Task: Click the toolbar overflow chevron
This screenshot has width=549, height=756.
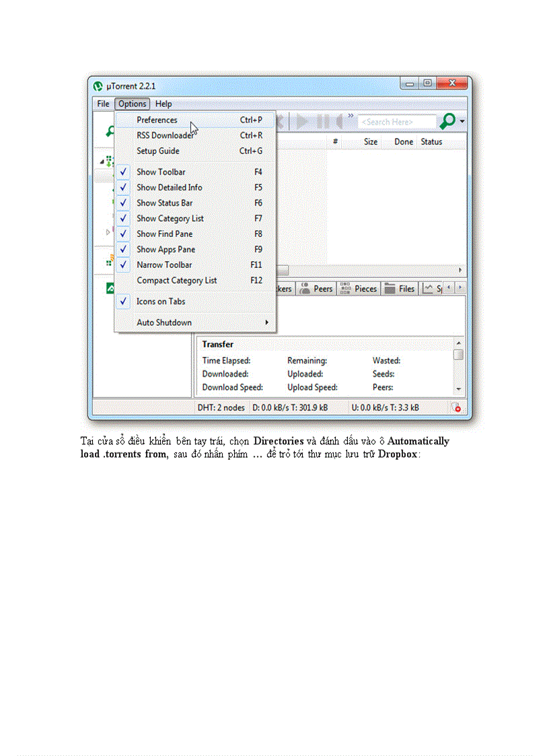Action: click(x=351, y=115)
